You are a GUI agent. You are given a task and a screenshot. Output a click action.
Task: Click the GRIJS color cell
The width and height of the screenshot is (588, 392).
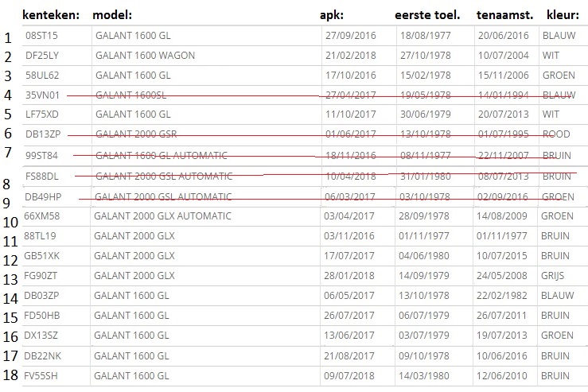coord(555,276)
